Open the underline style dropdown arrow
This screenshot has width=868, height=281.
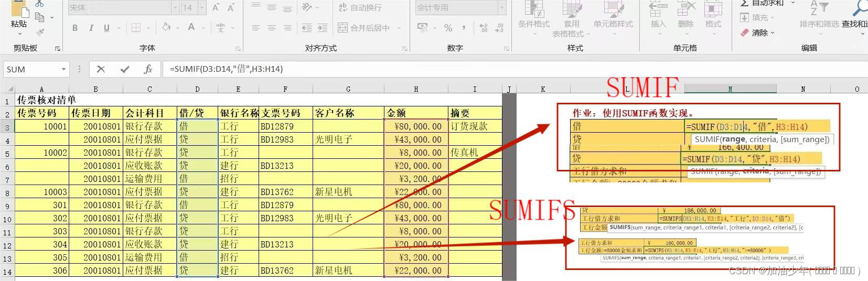coord(119,28)
